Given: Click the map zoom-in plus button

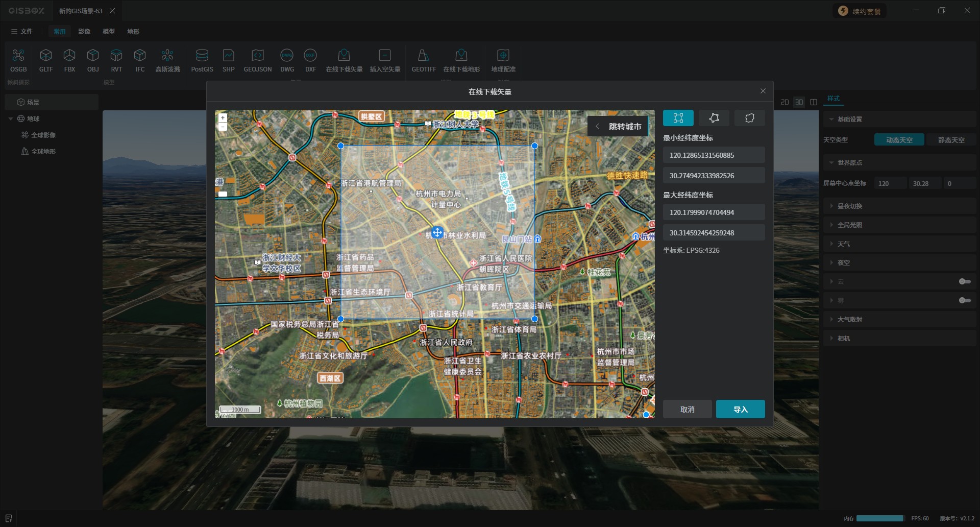Looking at the screenshot, I should coord(223,117).
